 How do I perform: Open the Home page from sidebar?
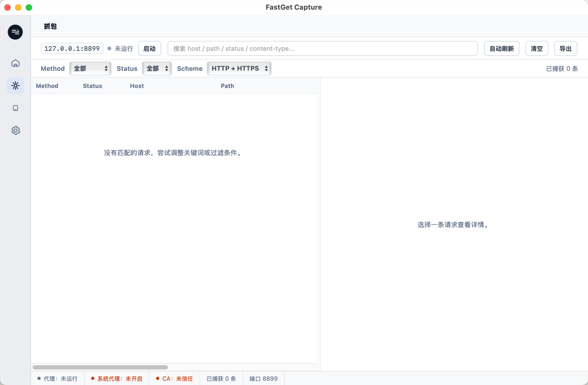pyautogui.click(x=15, y=63)
